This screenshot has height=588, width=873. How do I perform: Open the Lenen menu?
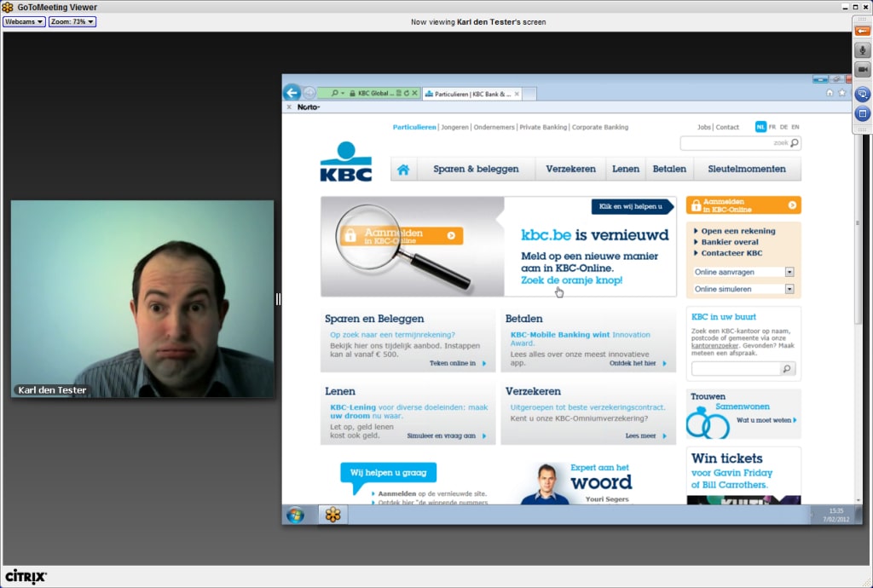[x=626, y=169]
